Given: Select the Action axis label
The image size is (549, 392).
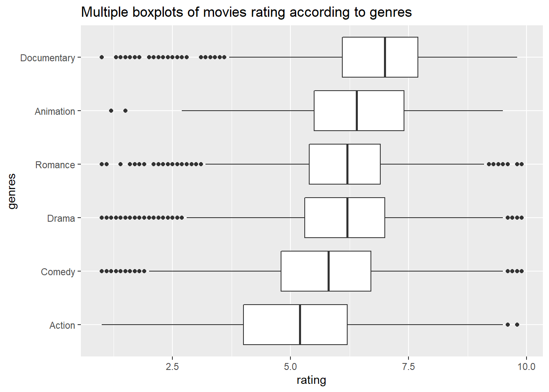Looking at the screenshot, I should [x=62, y=325].
